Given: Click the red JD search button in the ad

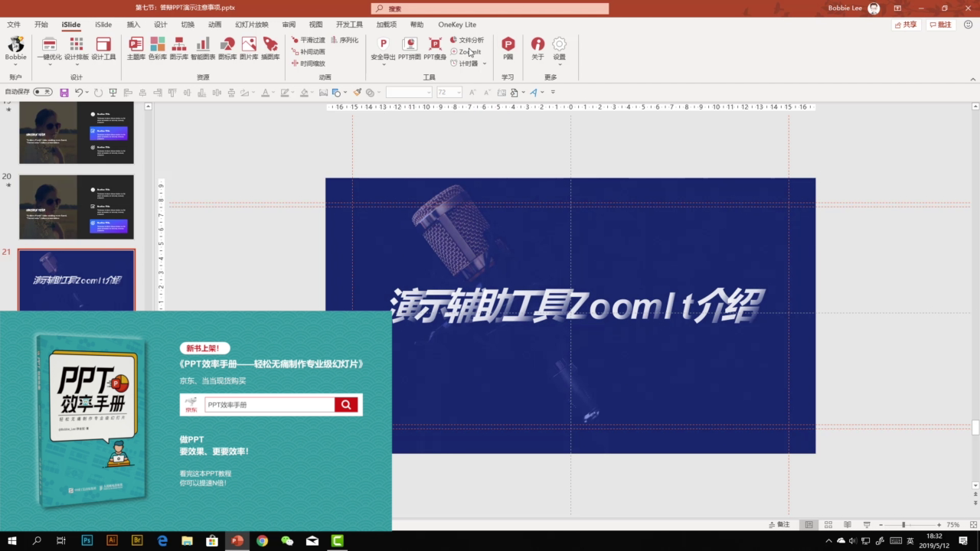Looking at the screenshot, I should click(346, 405).
